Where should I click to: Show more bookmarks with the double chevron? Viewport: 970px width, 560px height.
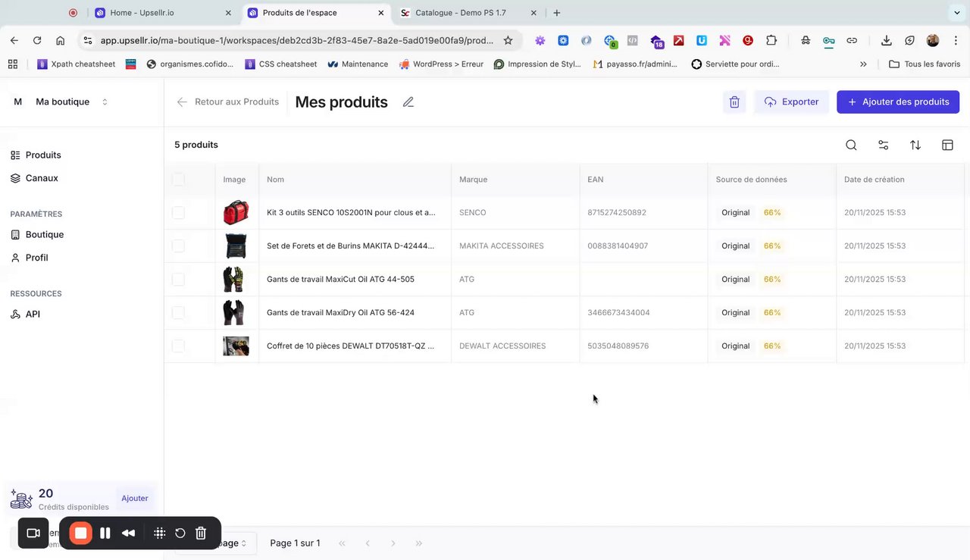click(863, 64)
